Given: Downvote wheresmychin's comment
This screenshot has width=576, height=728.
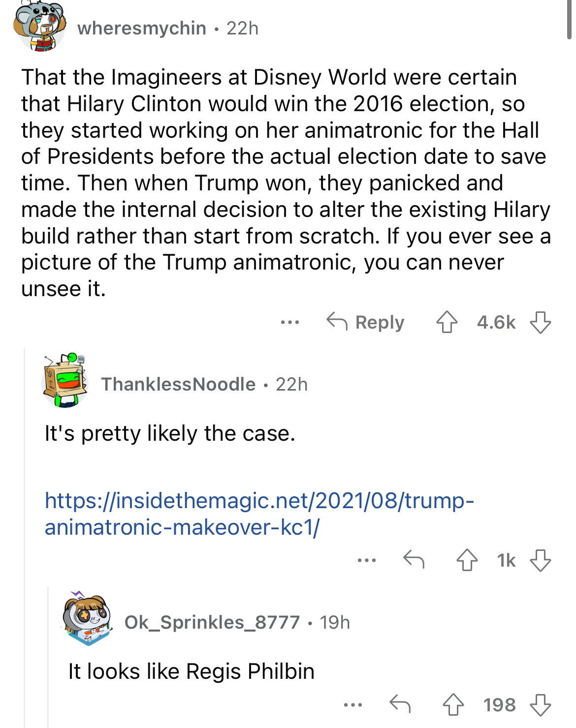Looking at the screenshot, I should click(x=540, y=323).
